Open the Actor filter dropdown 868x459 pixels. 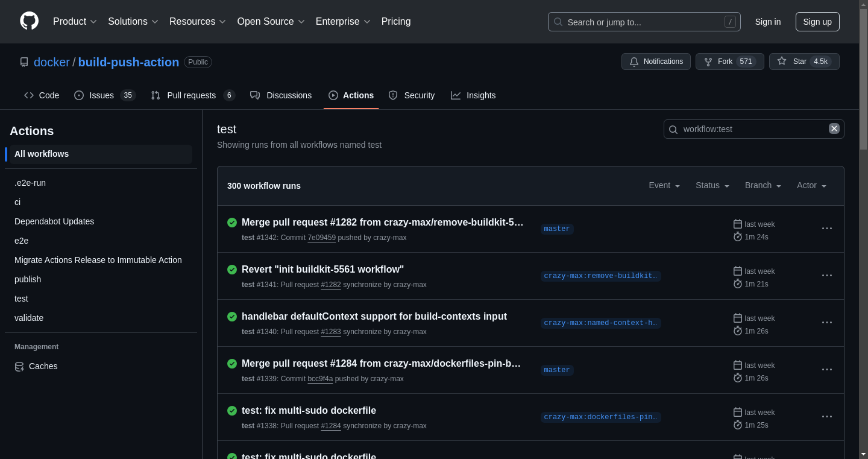tap(812, 185)
